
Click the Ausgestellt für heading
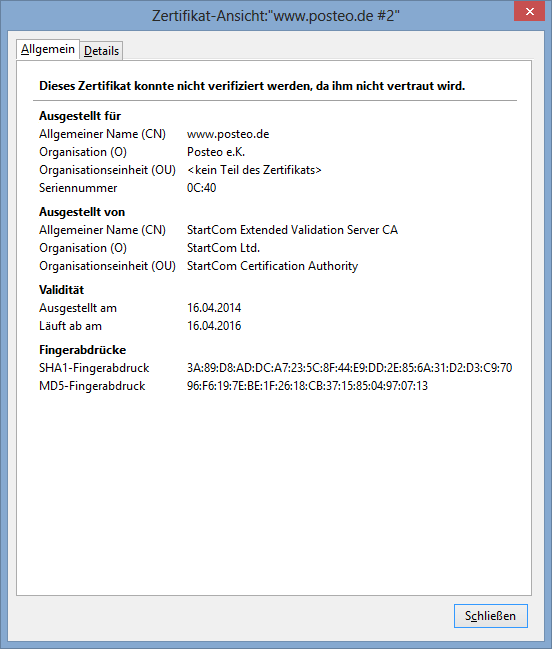80,116
